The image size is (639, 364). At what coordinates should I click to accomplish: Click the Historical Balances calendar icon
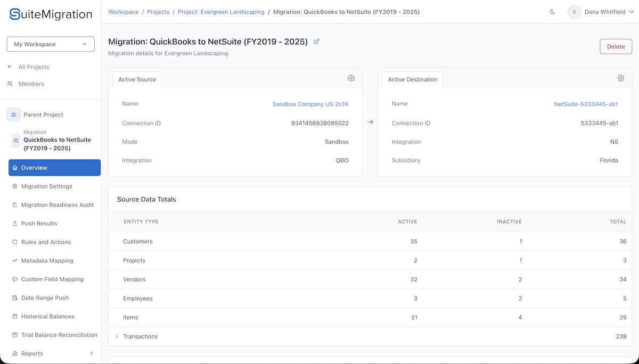tap(15, 317)
